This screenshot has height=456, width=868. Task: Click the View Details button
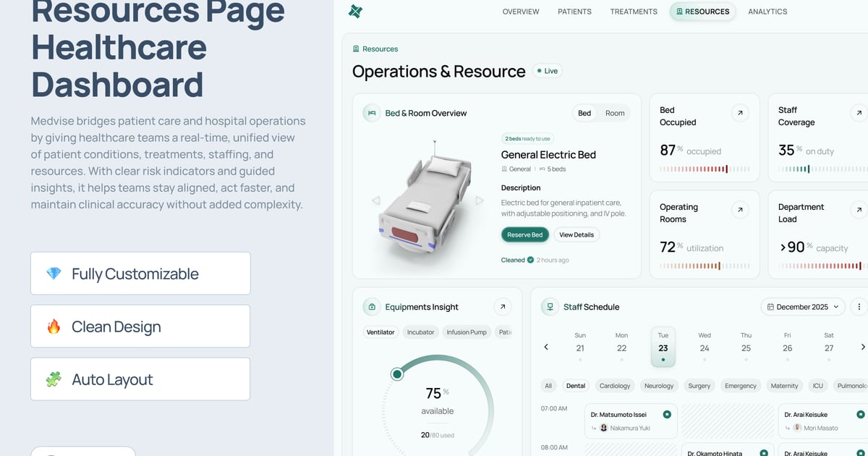[576, 235]
